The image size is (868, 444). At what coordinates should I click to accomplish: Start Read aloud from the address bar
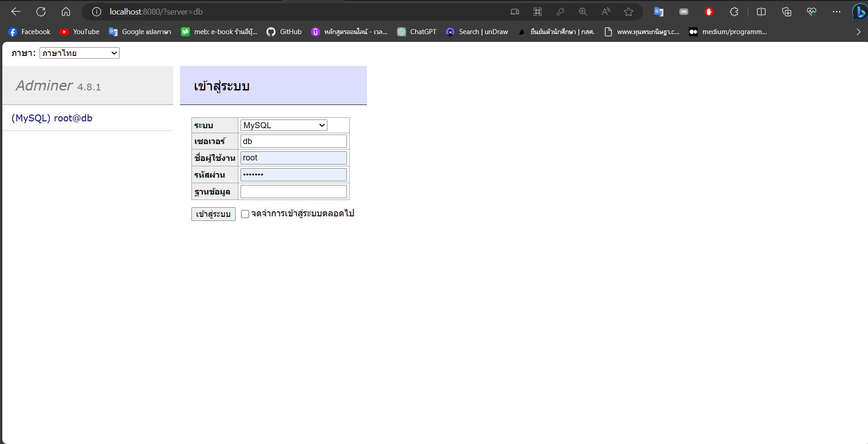point(606,12)
